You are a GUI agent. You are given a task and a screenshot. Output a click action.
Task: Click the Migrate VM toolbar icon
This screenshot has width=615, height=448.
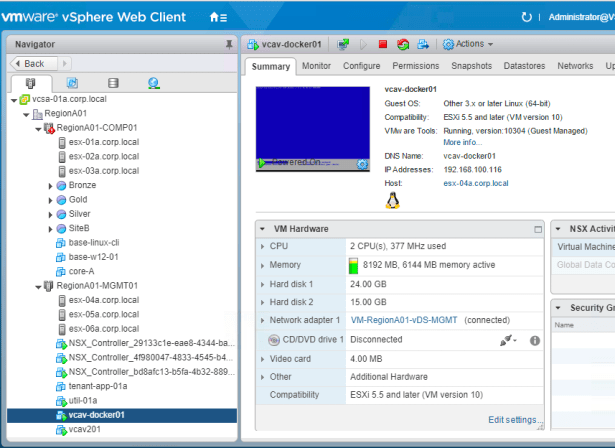click(x=423, y=44)
